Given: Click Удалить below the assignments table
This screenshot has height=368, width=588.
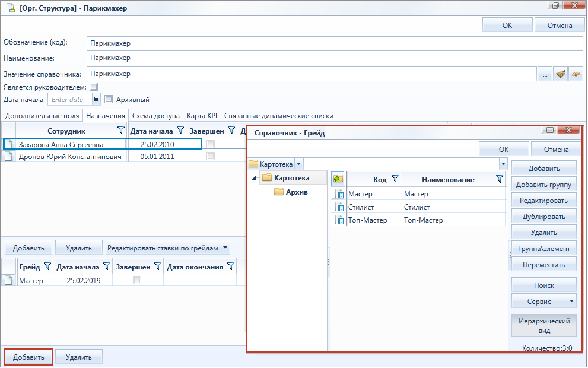Looking at the screenshot, I should pyautogui.click(x=79, y=248).
